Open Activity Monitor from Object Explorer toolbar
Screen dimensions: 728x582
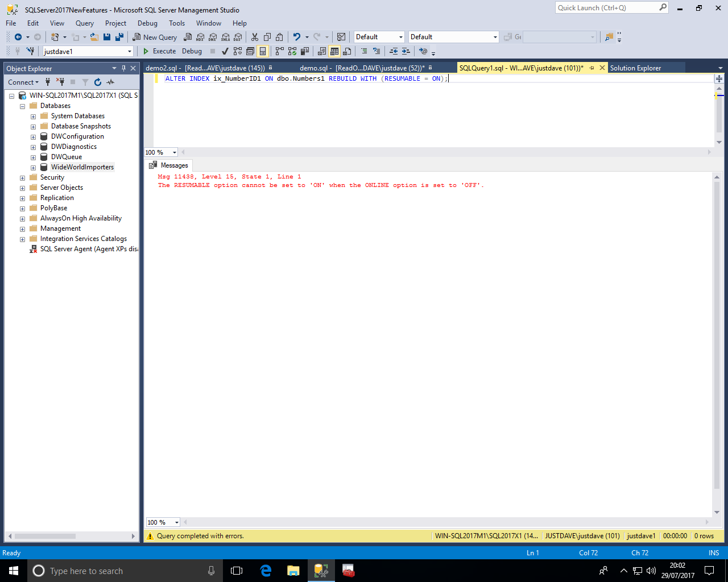click(110, 82)
